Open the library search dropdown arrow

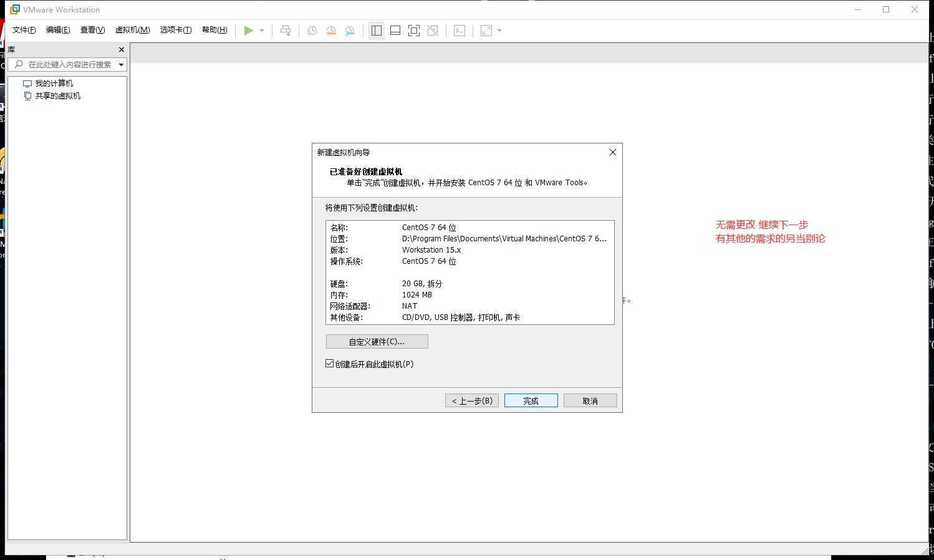pyautogui.click(x=121, y=65)
